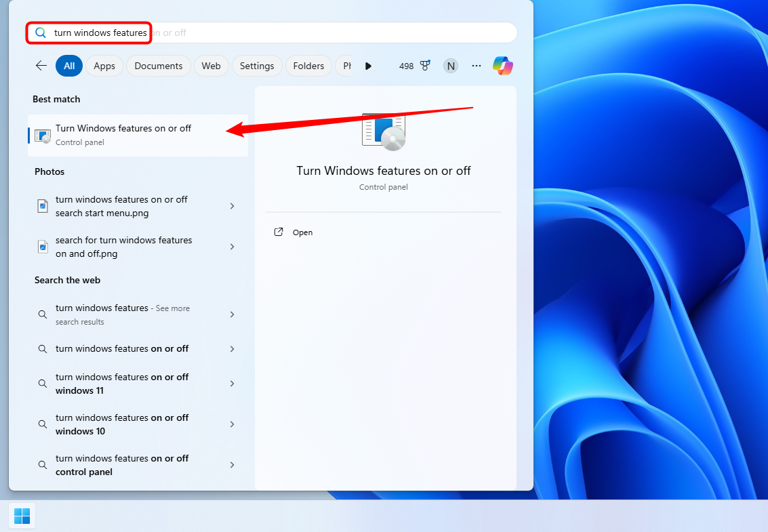Click the 498 rewards points
This screenshot has width=768, height=532.
406,66
